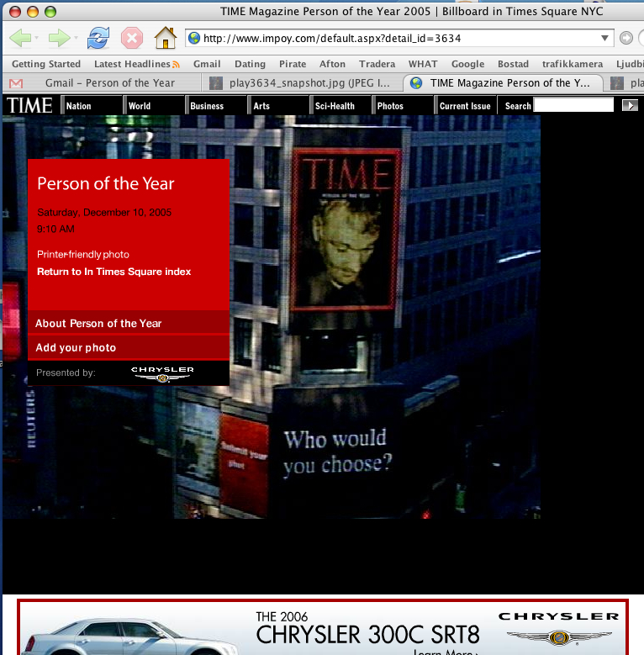This screenshot has height=655, width=644.
Task: Open the Pirate bookmark
Action: click(293, 64)
